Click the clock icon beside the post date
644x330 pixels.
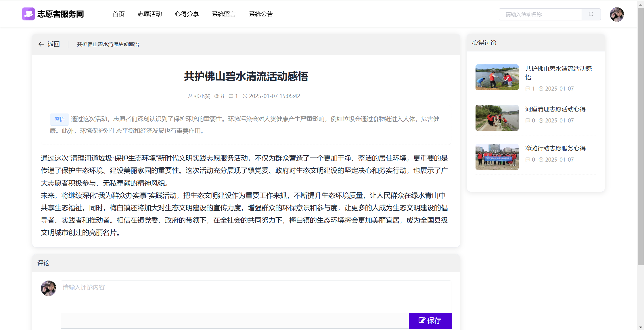(245, 96)
